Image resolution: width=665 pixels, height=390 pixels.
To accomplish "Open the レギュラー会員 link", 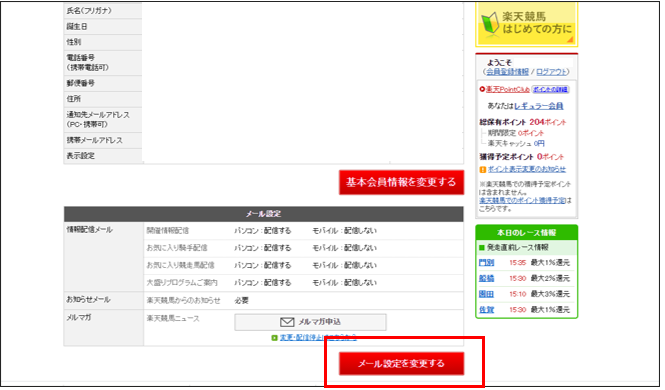I will (539, 106).
